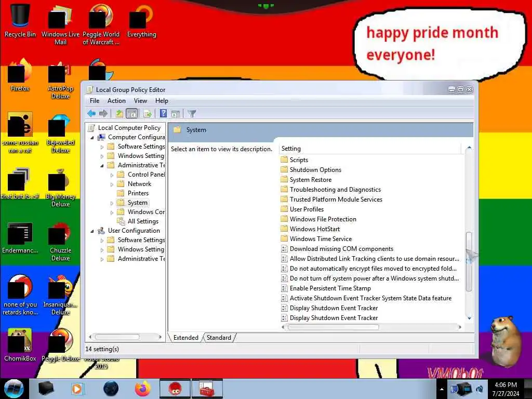
Task: Open the Recycle Bin desktop icon
Action: 20,20
